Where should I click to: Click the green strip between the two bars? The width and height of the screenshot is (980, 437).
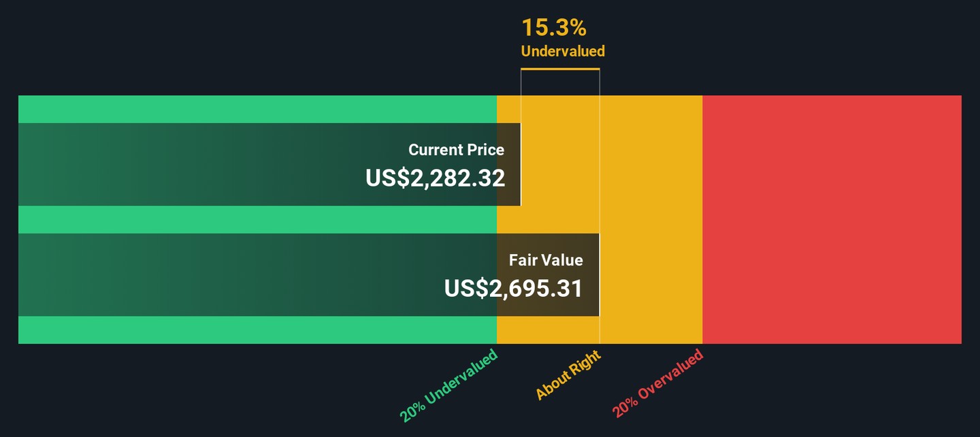coord(257,219)
